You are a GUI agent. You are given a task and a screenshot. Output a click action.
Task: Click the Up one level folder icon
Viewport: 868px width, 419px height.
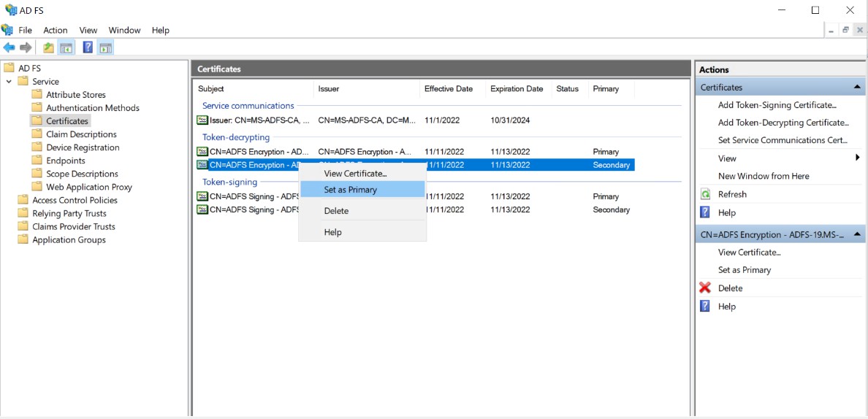pyautogui.click(x=49, y=48)
